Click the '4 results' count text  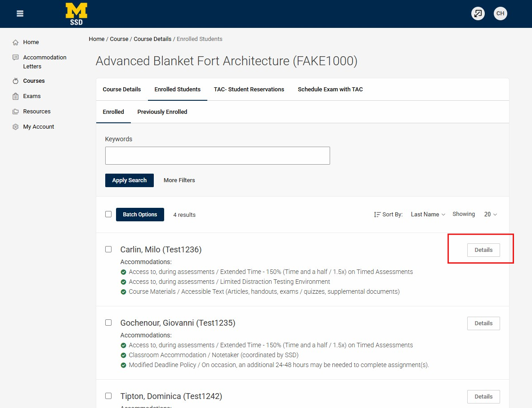click(x=184, y=215)
